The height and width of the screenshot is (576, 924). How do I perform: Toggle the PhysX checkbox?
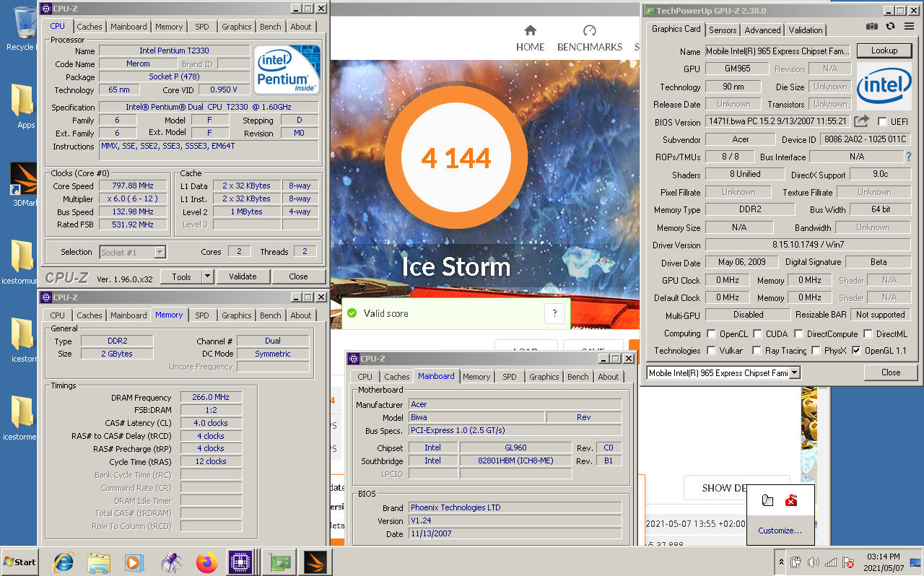[816, 351]
